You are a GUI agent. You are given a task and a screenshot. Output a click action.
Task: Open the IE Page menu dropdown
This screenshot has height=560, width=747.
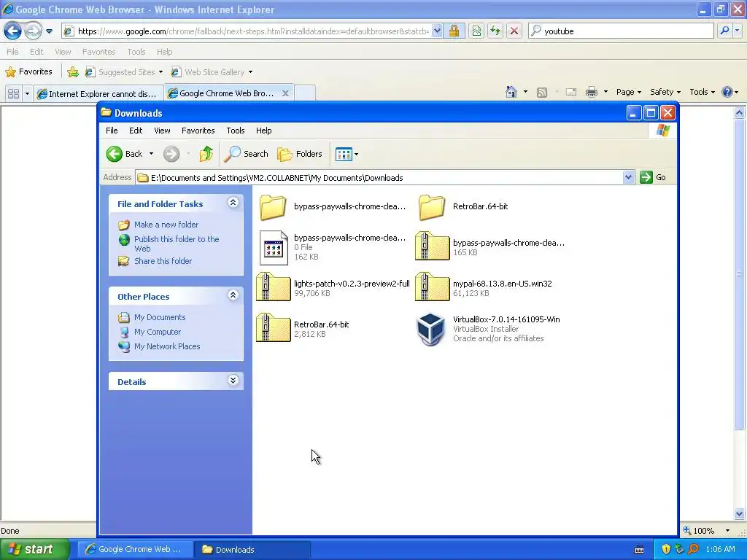[629, 92]
